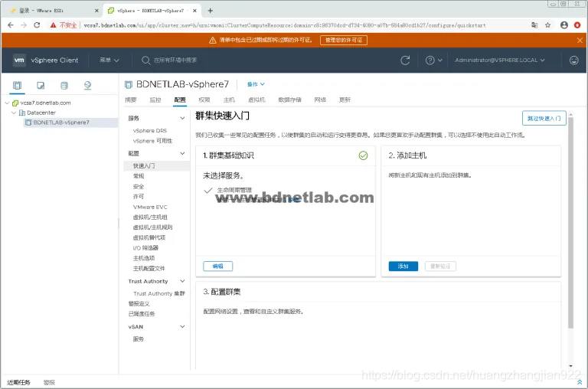Select vcsa7.bdnetlab.com in inventory tree

point(45,103)
